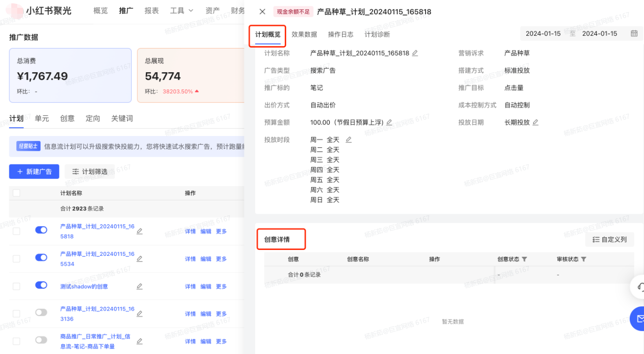The height and width of the screenshot is (354, 644).
Task: Edit delivery time period pencil icon
Action: coord(349,140)
